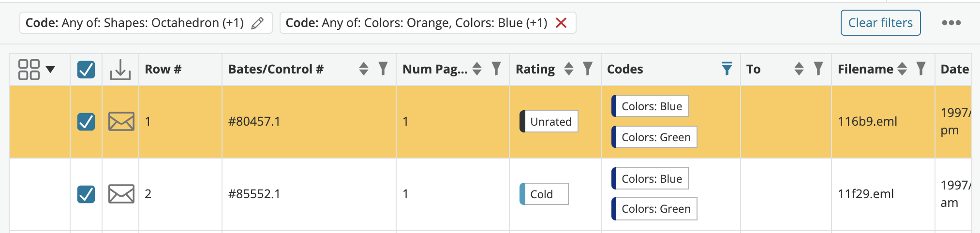Toggle the select-all checkbox in header

click(86, 70)
